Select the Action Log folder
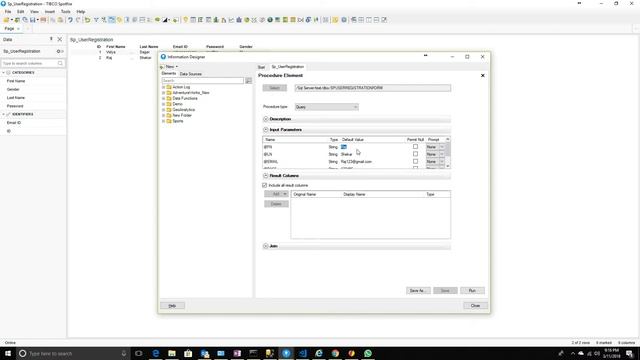640x360 pixels. [x=181, y=87]
